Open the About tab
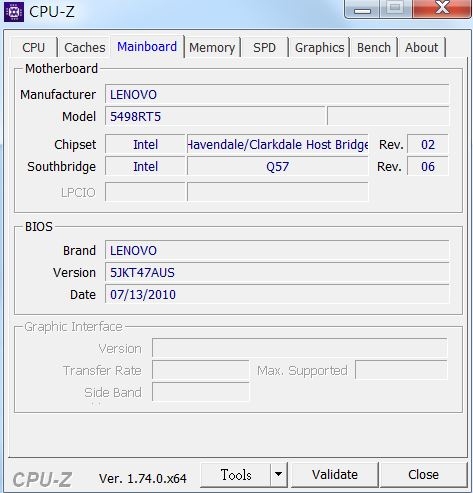 [421, 47]
